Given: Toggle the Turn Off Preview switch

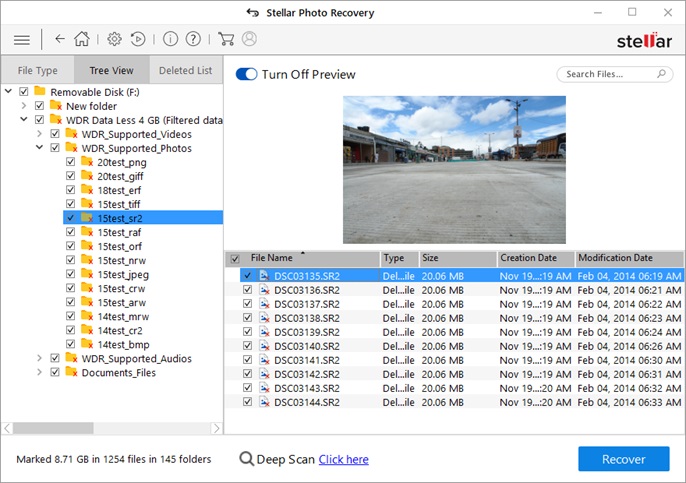Looking at the screenshot, I should pos(246,74).
